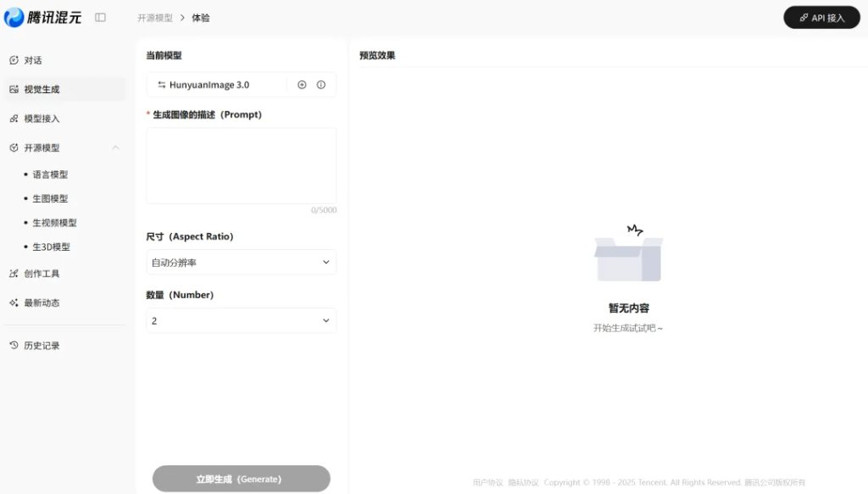Open 生3D模型 submenu item
The image size is (868, 494).
point(51,247)
